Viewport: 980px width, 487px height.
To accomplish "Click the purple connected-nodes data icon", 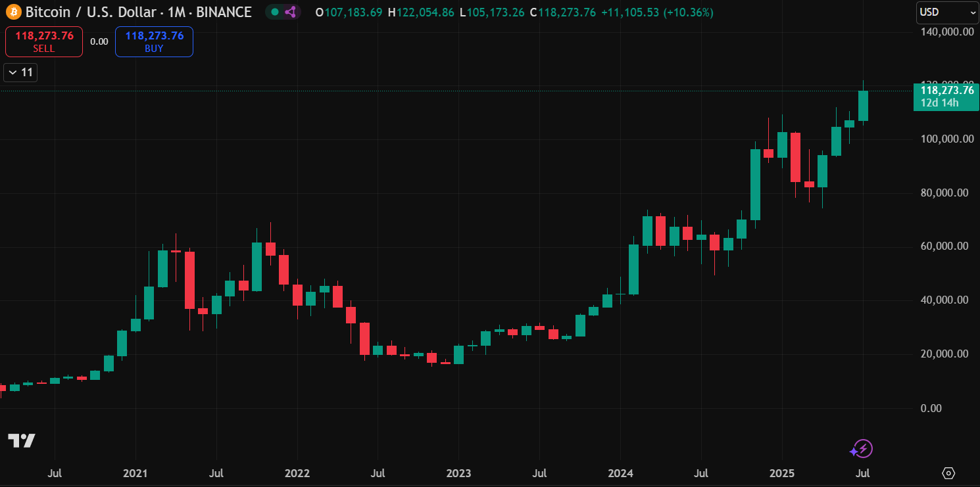I will click(x=291, y=12).
